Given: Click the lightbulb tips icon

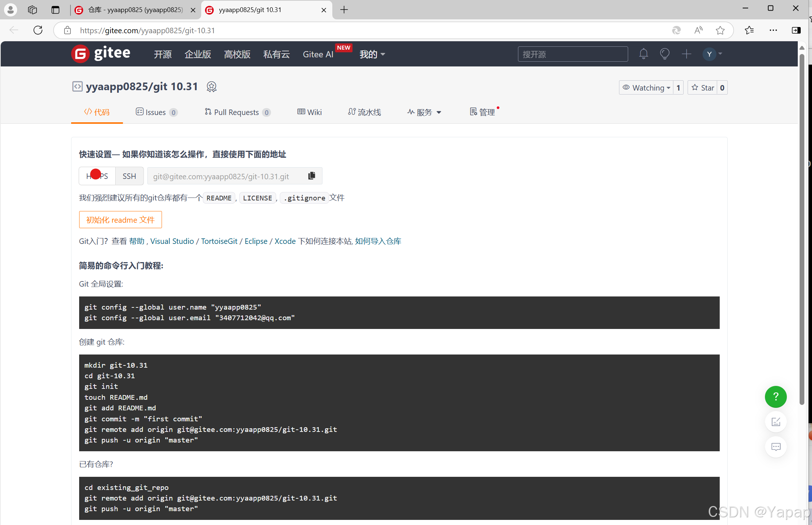Looking at the screenshot, I should 665,54.
